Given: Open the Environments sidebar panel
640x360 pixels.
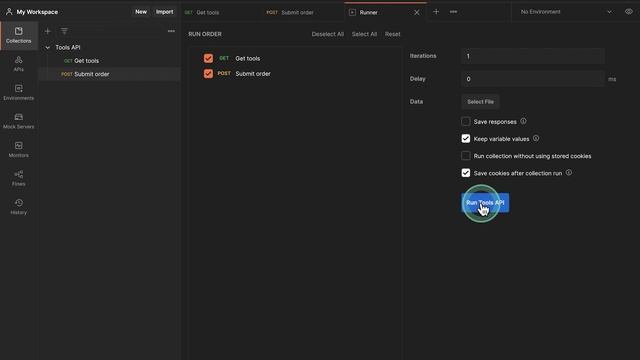Looking at the screenshot, I should [x=18, y=93].
